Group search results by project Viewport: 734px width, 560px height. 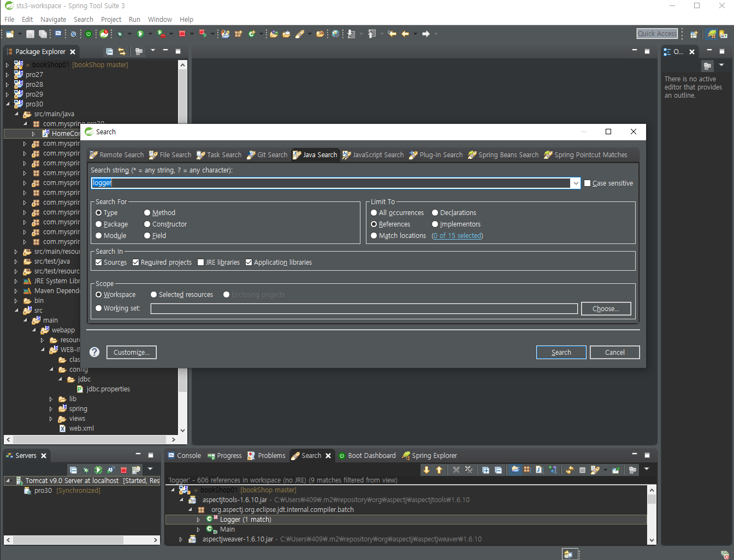click(x=515, y=470)
